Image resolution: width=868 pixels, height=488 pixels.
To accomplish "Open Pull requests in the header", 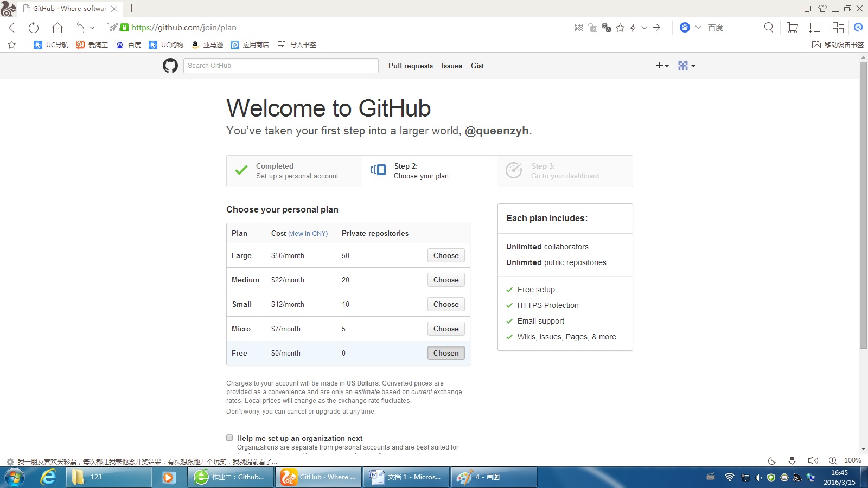I will click(x=411, y=66).
